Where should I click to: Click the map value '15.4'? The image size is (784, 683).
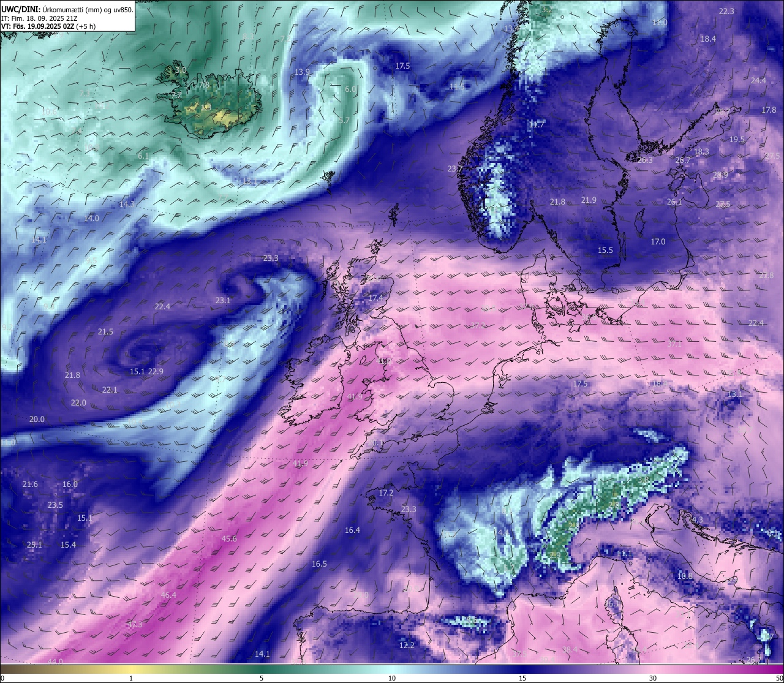(68, 545)
